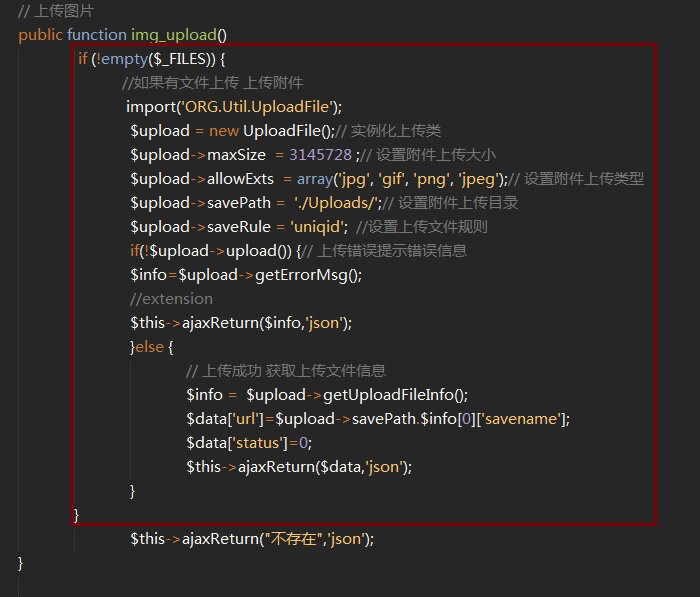Place cursor on "if (!empty($_FILES)) {" line

point(152,59)
